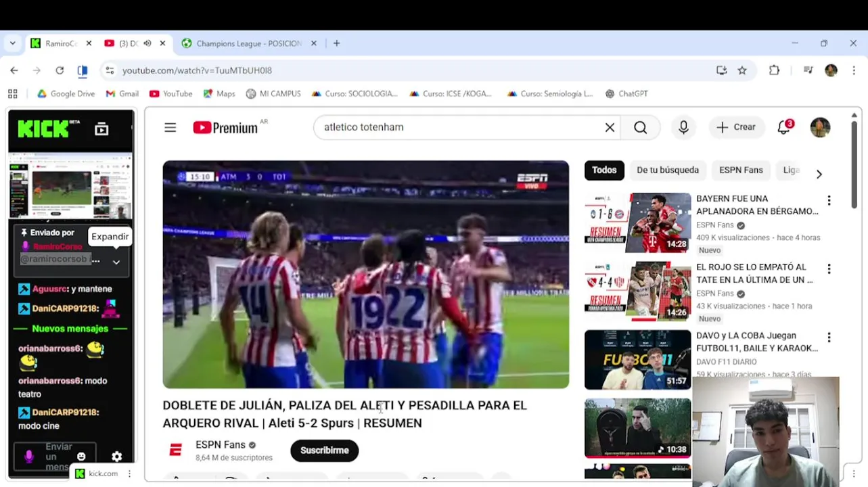The height and width of the screenshot is (487, 868).
Task: Select the Todos filter chip
Action: click(604, 170)
